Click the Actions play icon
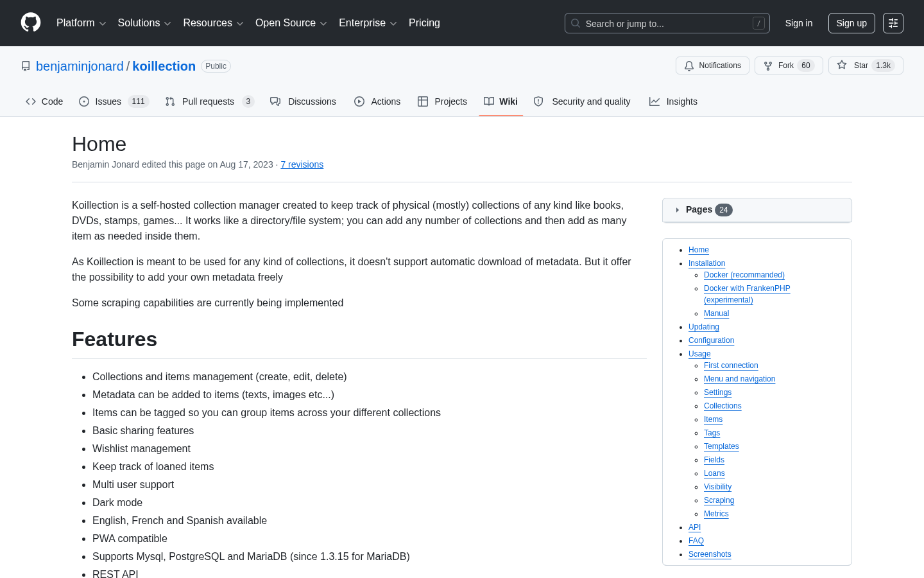 click(x=359, y=101)
